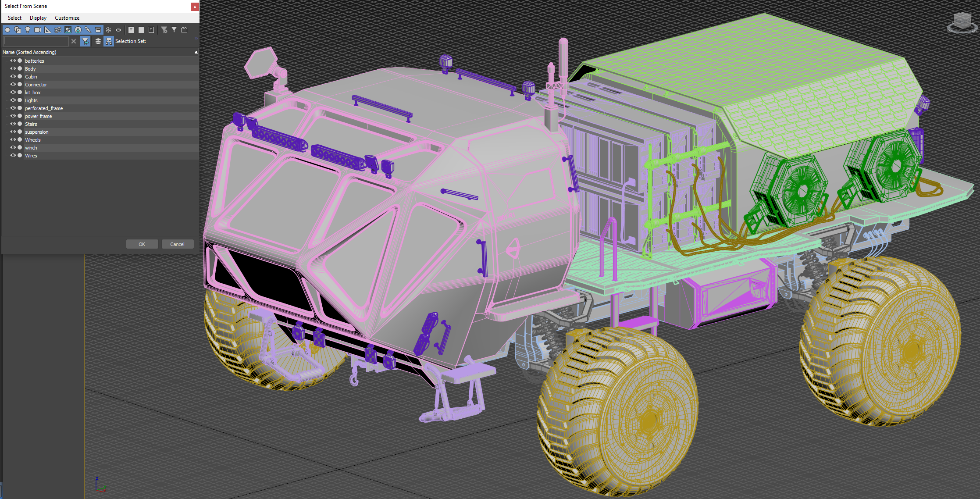The width and height of the screenshot is (980, 499).
Task: Open the Display menu
Action: [38, 18]
